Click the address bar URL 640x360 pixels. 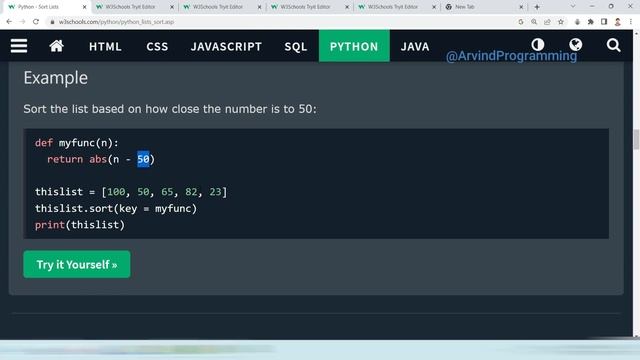click(x=116, y=22)
